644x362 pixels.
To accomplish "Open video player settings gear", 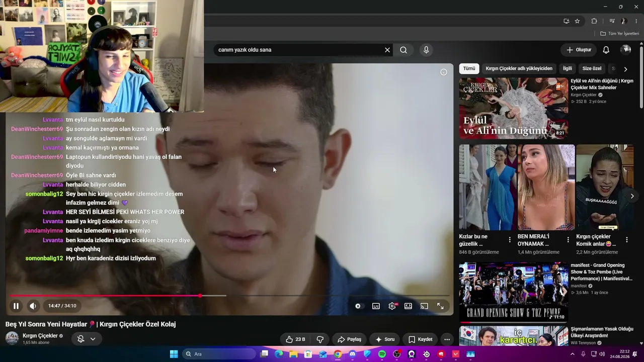I will tap(392, 306).
